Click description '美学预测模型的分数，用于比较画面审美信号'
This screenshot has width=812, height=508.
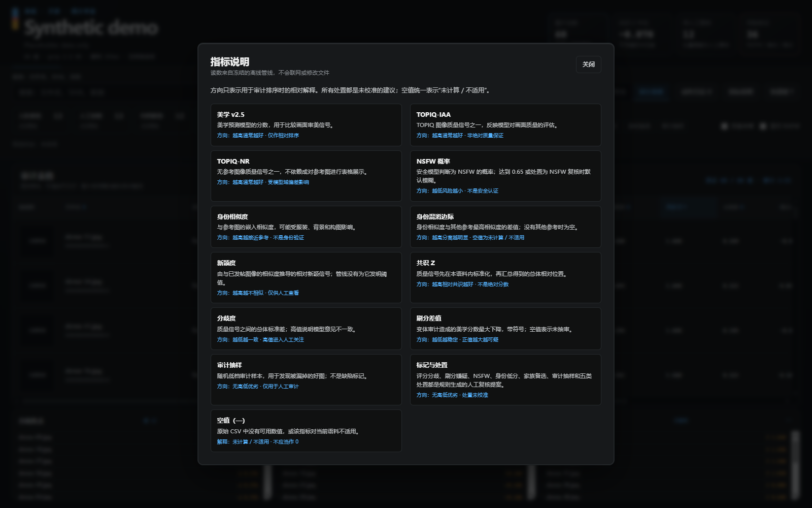pyautogui.click(x=275, y=125)
